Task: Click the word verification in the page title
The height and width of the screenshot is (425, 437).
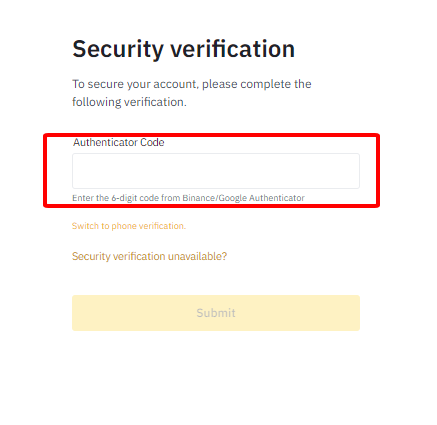Action: pyautogui.click(x=233, y=49)
